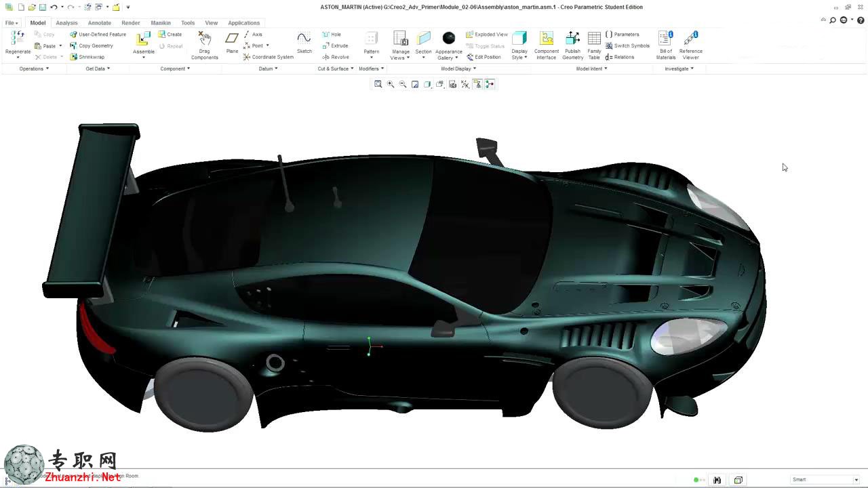Switch to the Annotate tab

click(99, 23)
